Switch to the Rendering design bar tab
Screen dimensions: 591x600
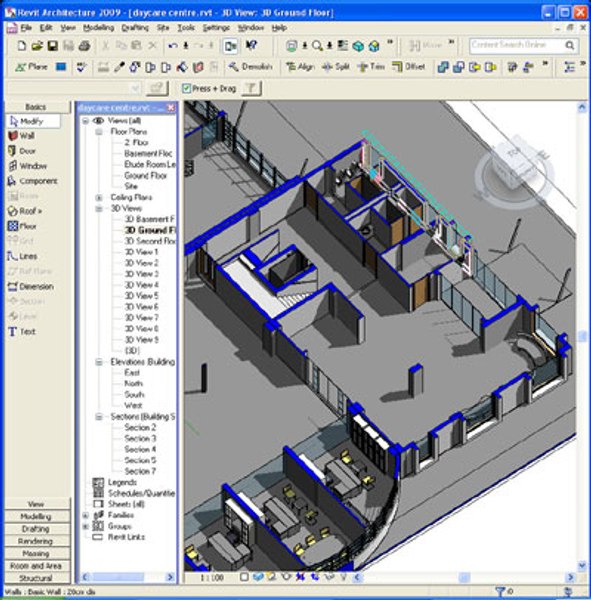coord(37,541)
